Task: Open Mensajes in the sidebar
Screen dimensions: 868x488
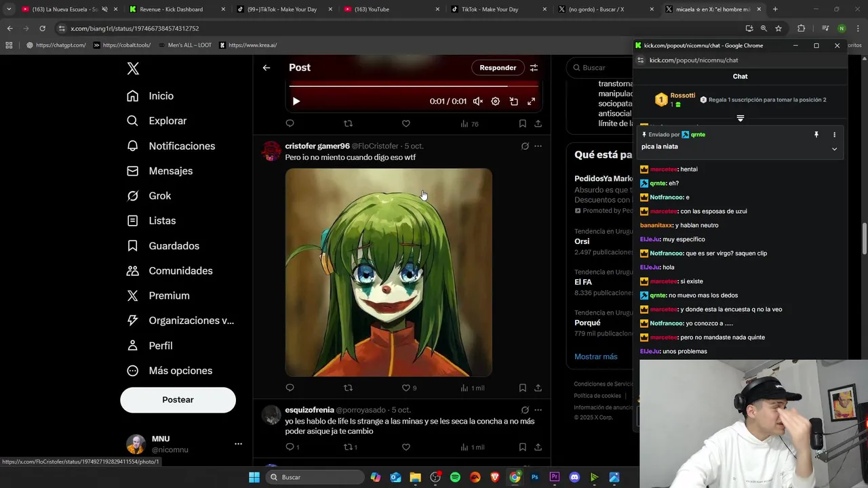Action: point(160,171)
